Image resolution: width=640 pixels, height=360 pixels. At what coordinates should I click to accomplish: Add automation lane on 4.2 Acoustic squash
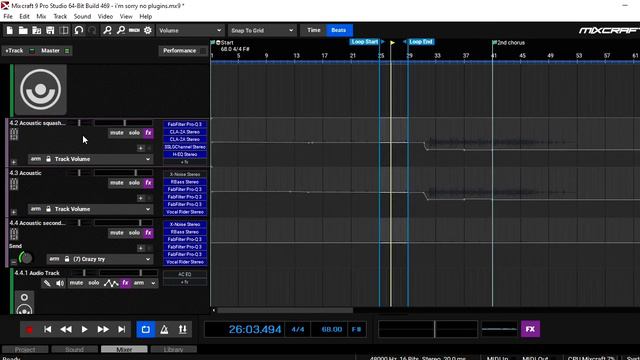(x=140, y=148)
